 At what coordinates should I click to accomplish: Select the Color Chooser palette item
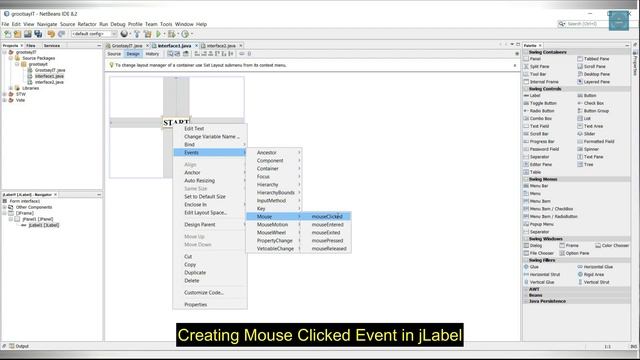click(x=612, y=246)
